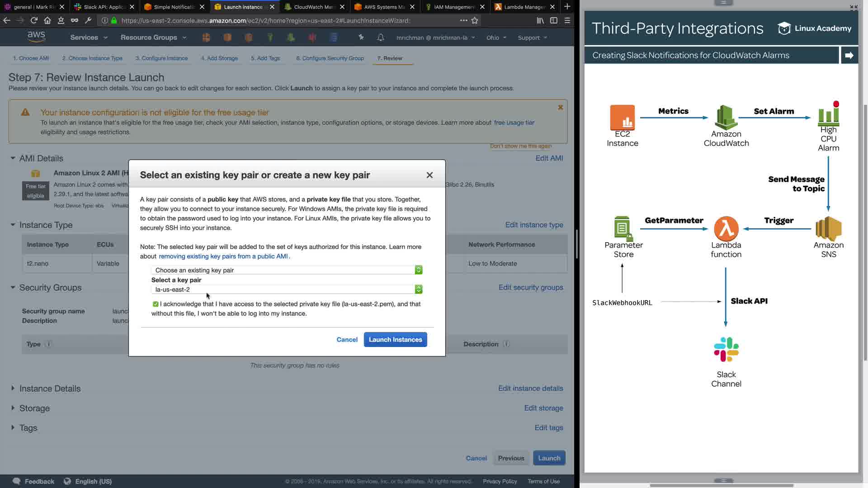The image size is (868, 488).
Task: Open the notifications bell icon
Action: (381, 38)
